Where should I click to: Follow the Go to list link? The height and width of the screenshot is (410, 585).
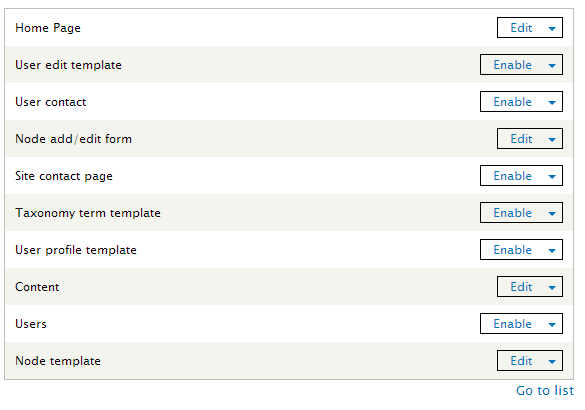pyautogui.click(x=545, y=391)
